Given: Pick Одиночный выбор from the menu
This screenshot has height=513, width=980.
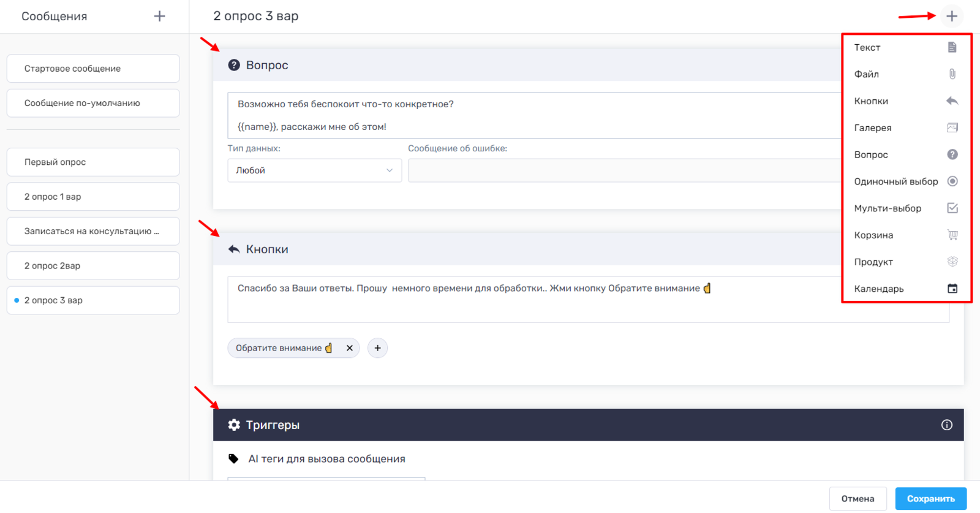Looking at the screenshot, I should 904,181.
